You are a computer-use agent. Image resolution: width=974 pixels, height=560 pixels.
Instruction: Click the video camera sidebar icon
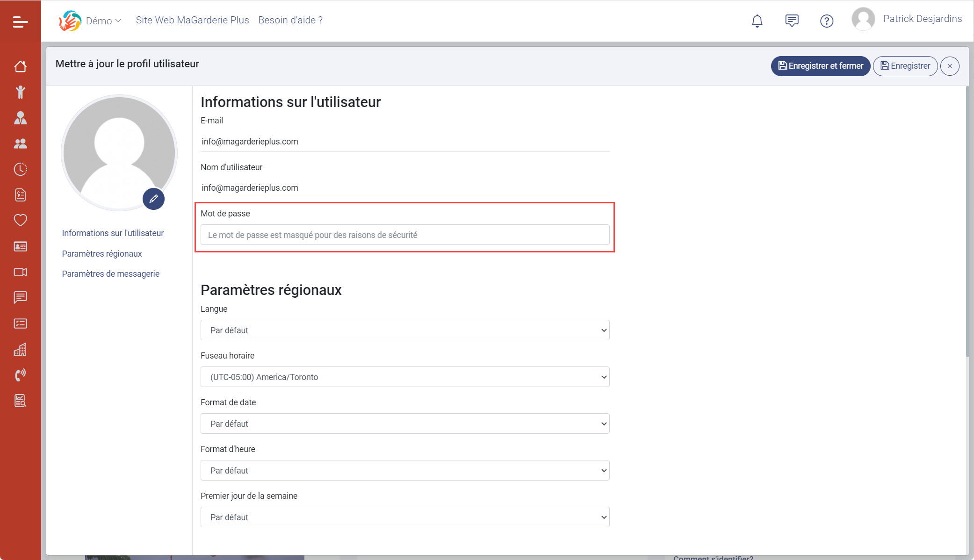pos(20,272)
